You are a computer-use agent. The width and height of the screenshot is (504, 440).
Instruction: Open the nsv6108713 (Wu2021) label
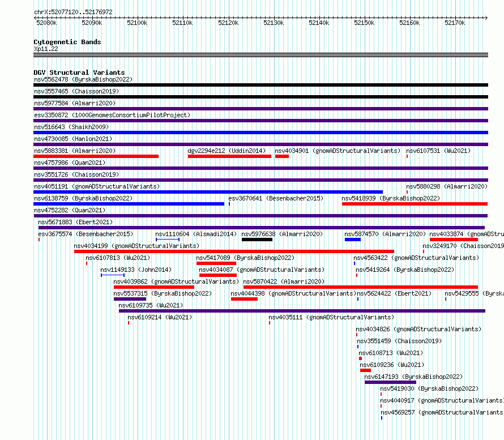[391, 353]
